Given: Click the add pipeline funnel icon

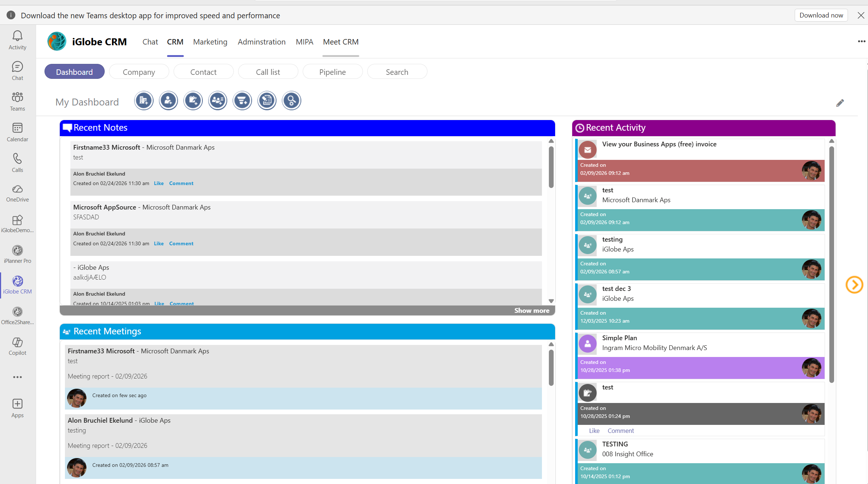Looking at the screenshot, I should pyautogui.click(x=242, y=101).
